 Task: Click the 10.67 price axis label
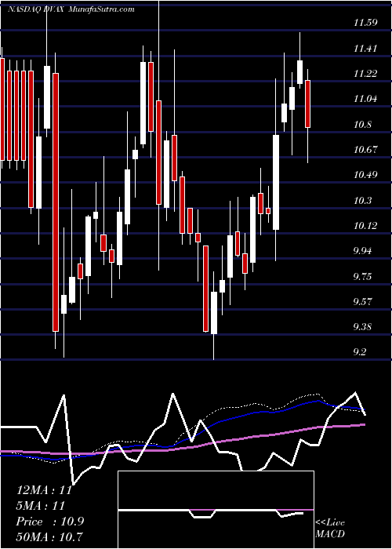[x=365, y=150]
